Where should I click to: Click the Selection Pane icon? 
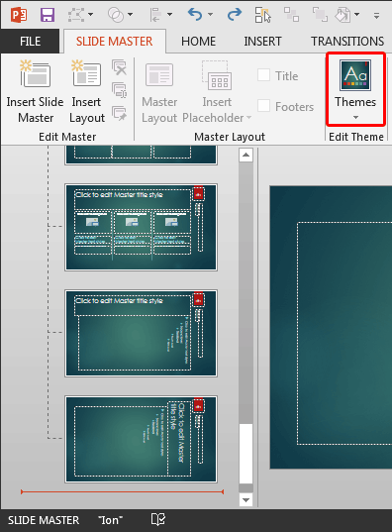[x=262, y=15]
